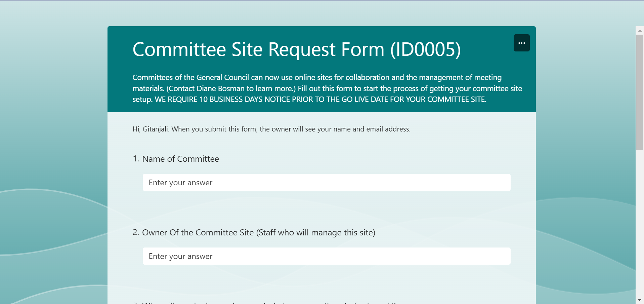
Task: Click the scrollbar down arrow
Action: (x=640, y=300)
